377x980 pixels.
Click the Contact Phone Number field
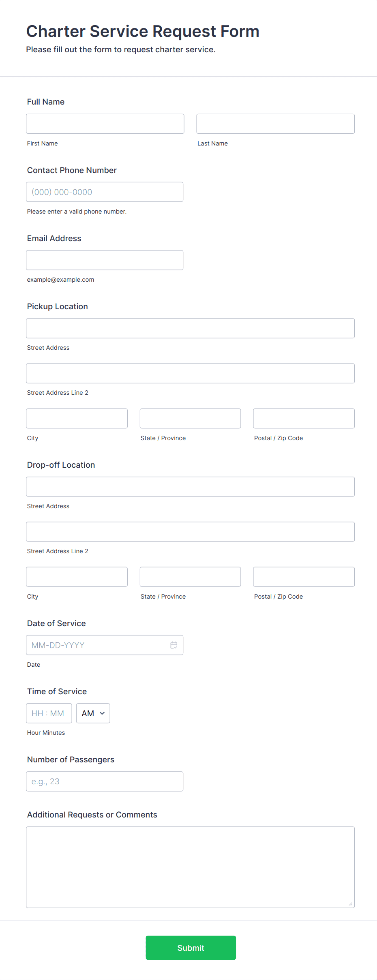(105, 192)
